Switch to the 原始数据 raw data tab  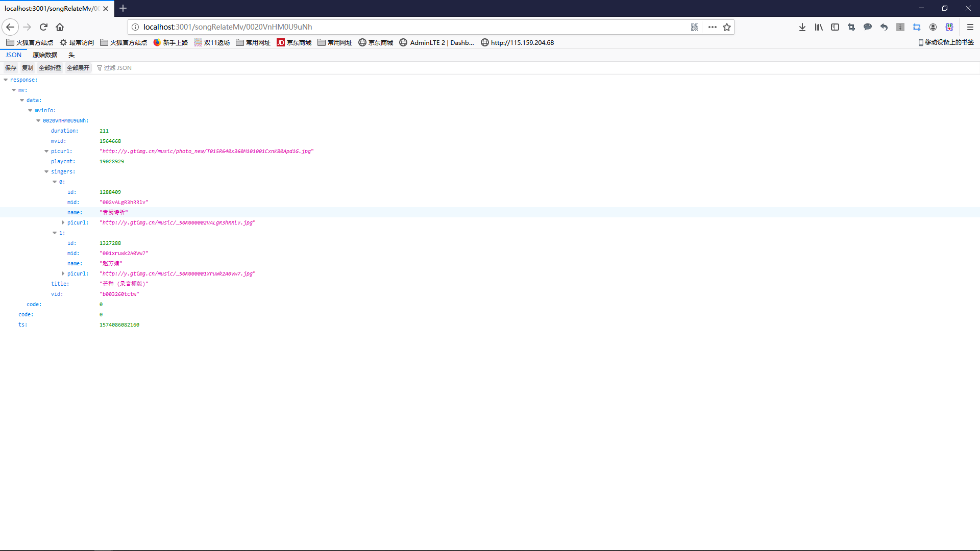coord(45,55)
